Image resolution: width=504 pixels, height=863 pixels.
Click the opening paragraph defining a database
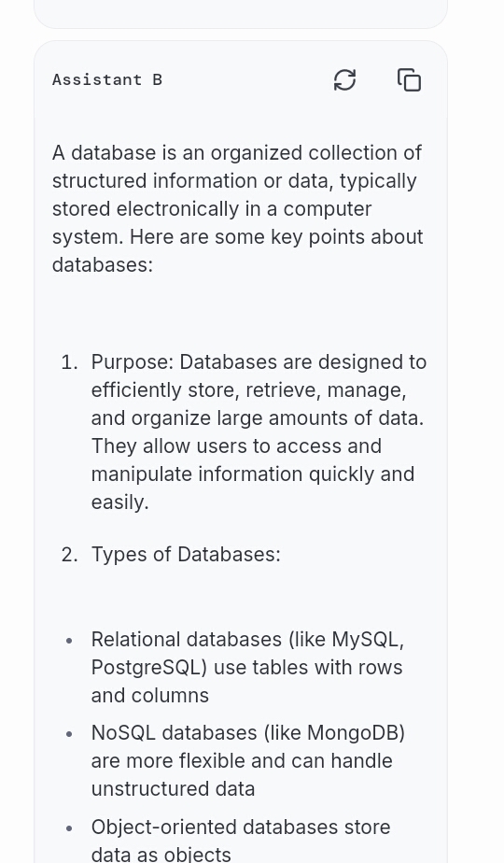click(238, 208)
